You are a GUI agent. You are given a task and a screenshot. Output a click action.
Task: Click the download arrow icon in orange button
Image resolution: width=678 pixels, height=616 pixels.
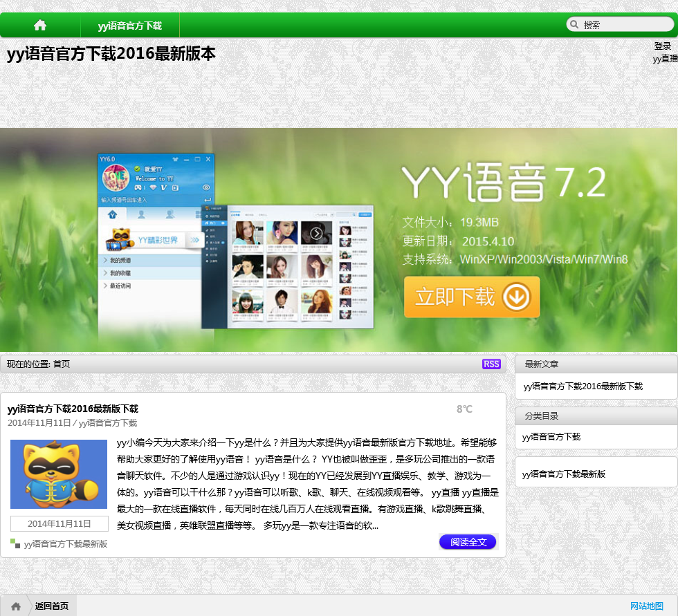click(516, 297)
